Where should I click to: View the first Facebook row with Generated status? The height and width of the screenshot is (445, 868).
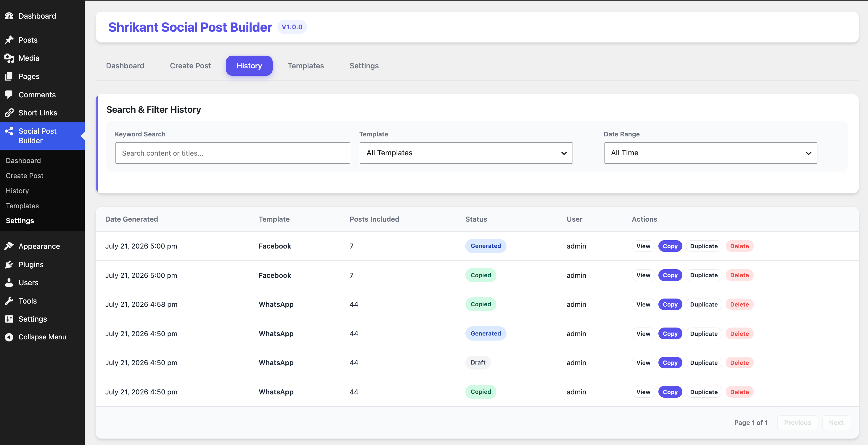[643, 246]
